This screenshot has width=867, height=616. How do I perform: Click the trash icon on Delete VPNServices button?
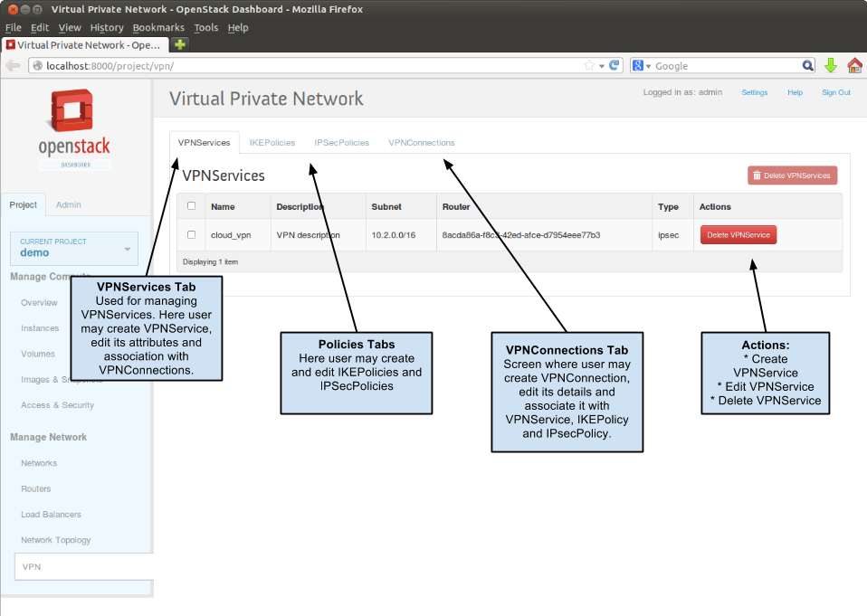tap(757, 175)
